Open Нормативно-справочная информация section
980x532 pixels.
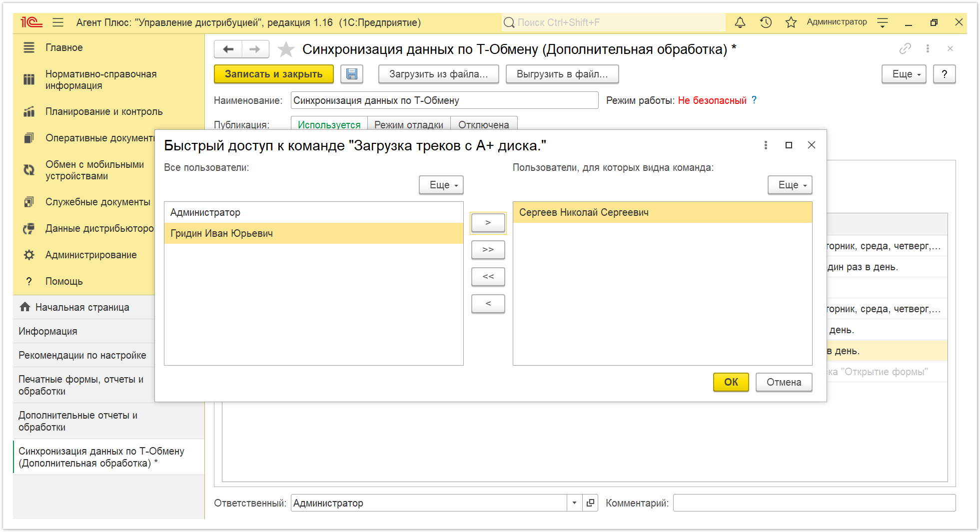pyautogui.click(x=101, y=80)
